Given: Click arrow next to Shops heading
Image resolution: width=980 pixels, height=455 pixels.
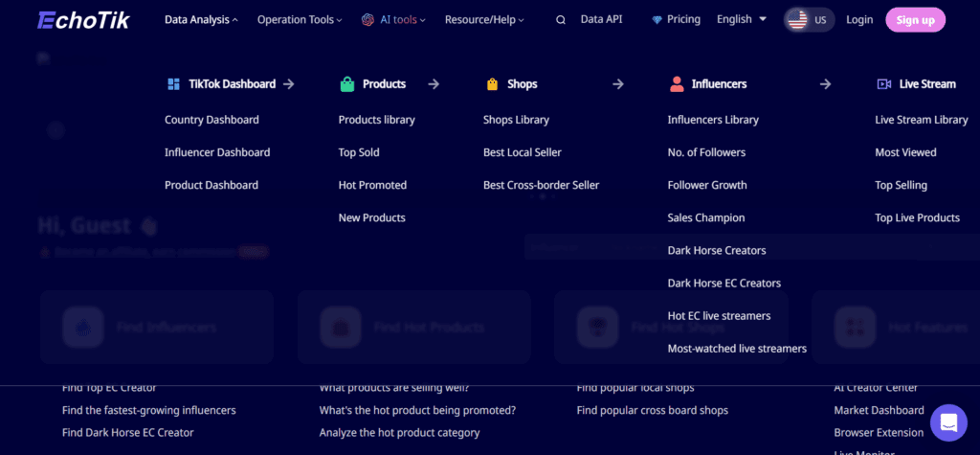Looking at the screenshot, I should pos(618,84).
